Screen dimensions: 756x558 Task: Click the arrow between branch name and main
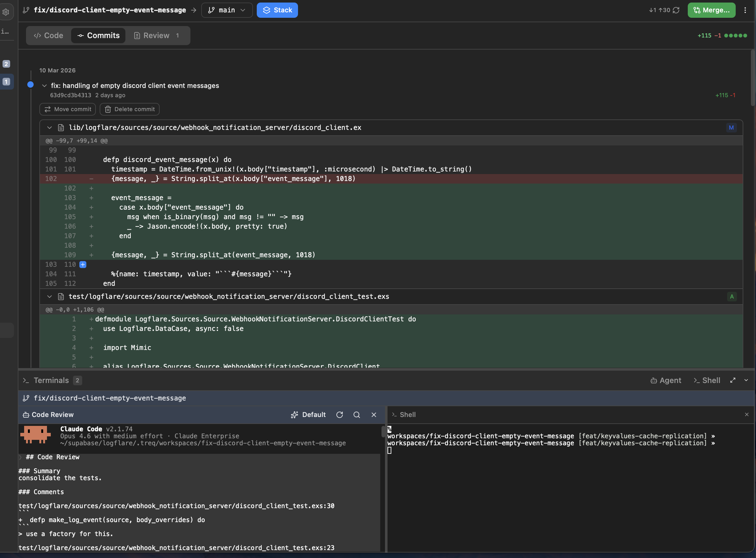pos(194,10)
